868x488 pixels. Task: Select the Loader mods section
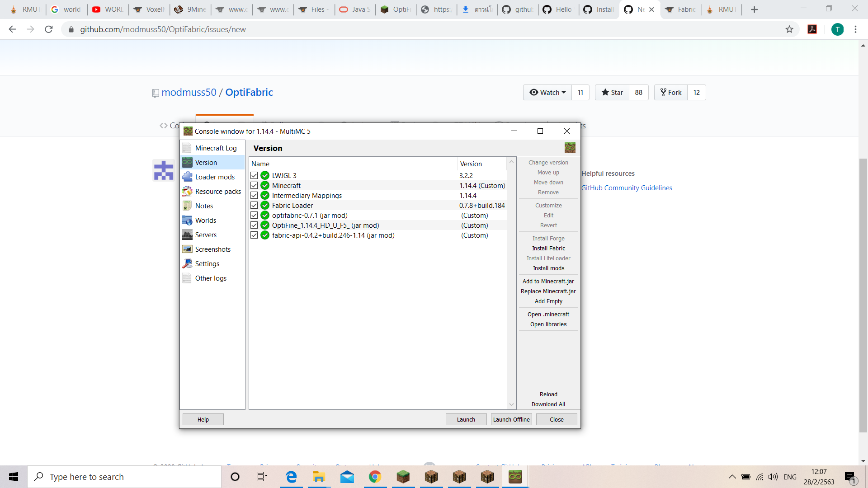click(215, 177)
